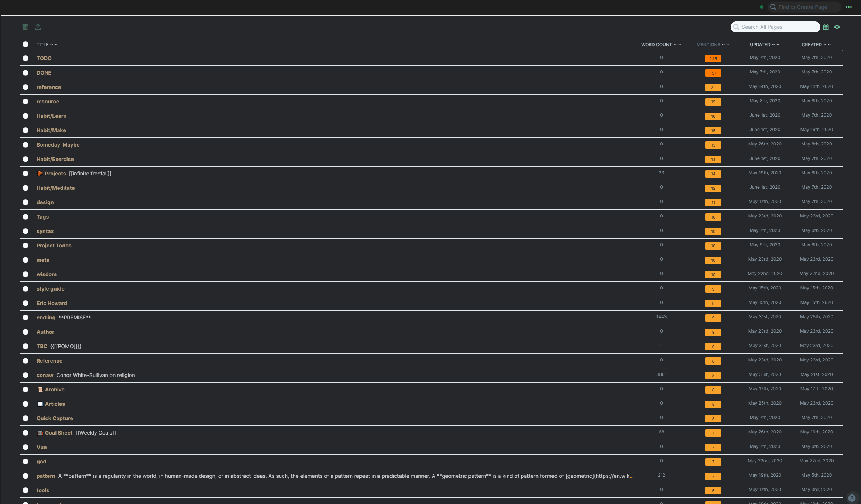Click the Projects page emoji icon
Image resolution: width=861 pixels, height=504 pixels.
click(x=40, y=174)
